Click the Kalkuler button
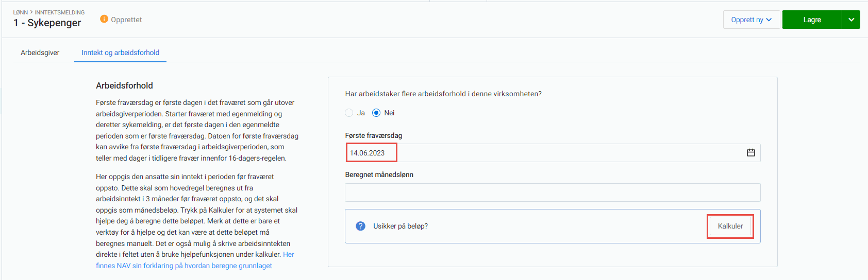This screenshot has width=868, height=280. click(730, 226)
